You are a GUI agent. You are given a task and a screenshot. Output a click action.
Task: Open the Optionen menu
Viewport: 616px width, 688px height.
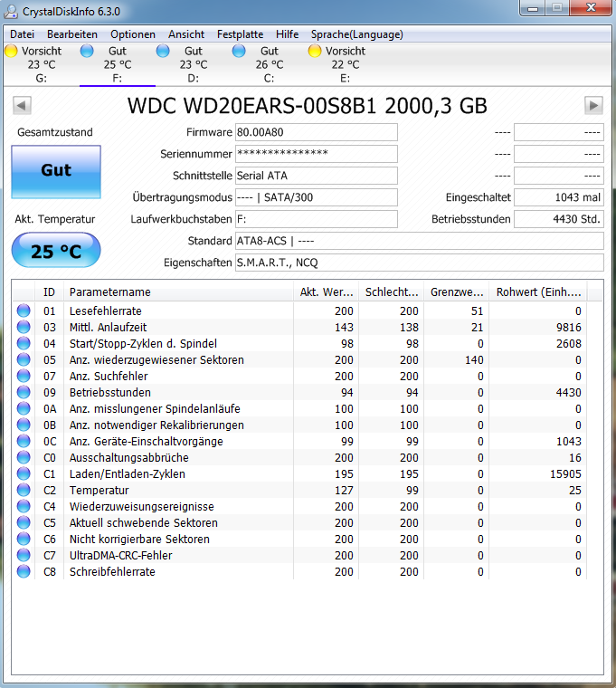point(133,34)
